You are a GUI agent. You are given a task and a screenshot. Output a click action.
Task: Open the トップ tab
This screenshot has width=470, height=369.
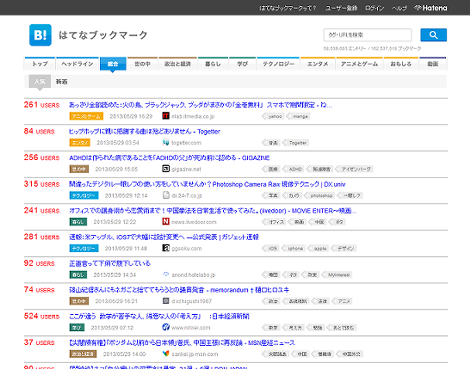click(40, 64)
